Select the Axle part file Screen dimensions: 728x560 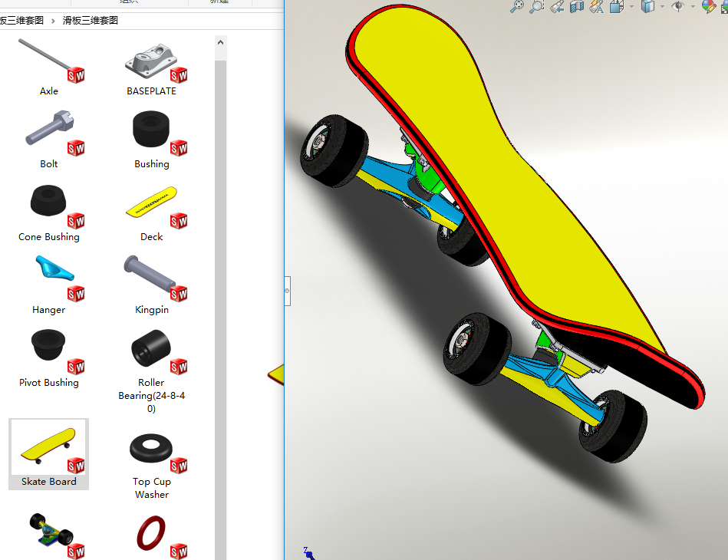click(49, 67)
